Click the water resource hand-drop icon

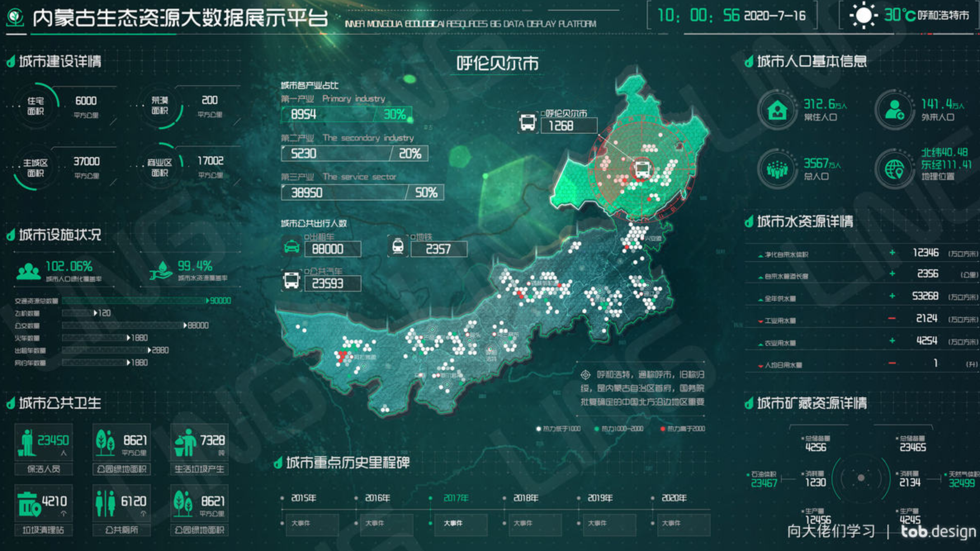[x=161, y=271]
